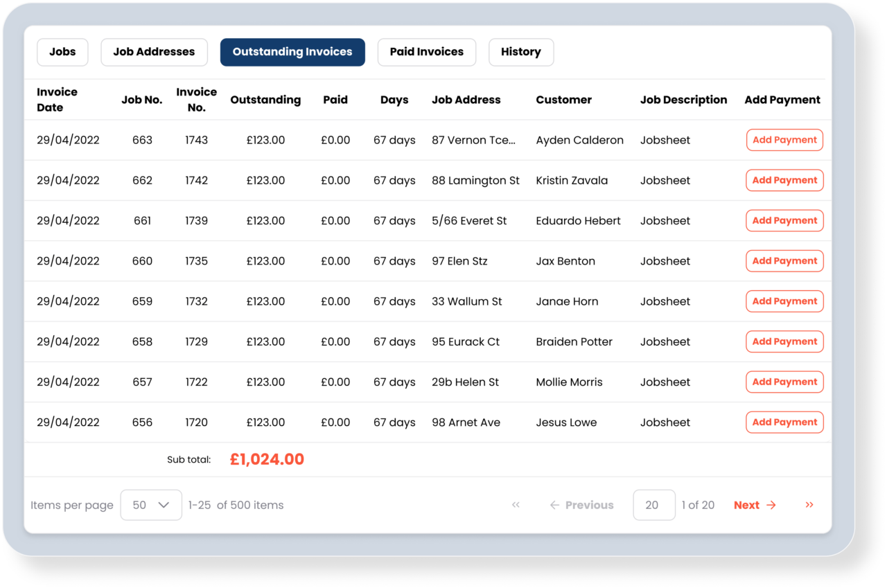Click the Previous page arrow icon

click(x=554, y=505)
